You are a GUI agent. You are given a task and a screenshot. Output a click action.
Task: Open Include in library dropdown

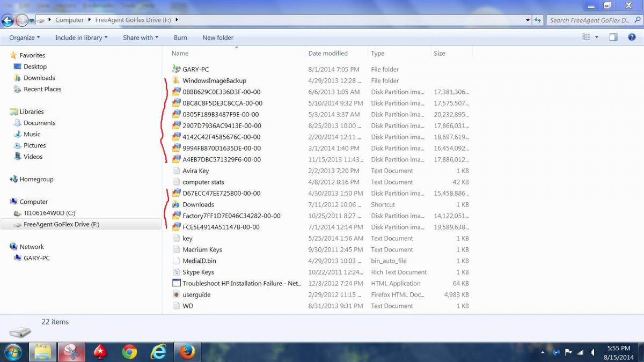(x=82, y=38)
